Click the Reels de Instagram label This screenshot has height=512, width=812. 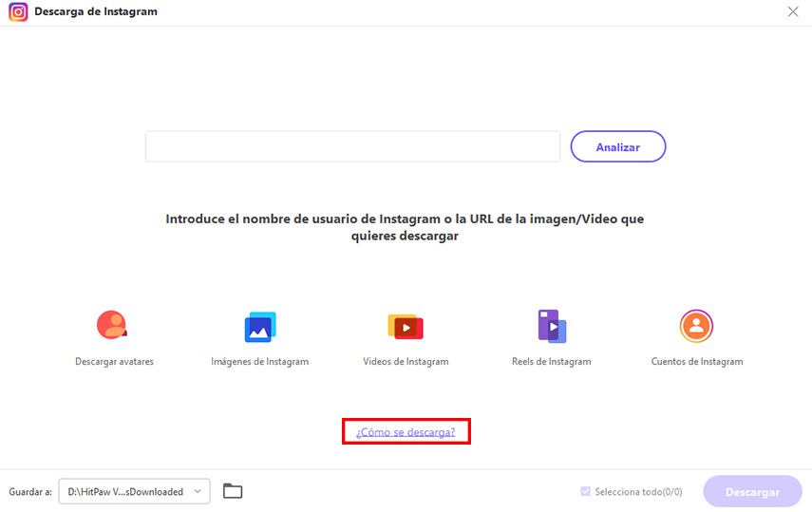coord(552,362)
